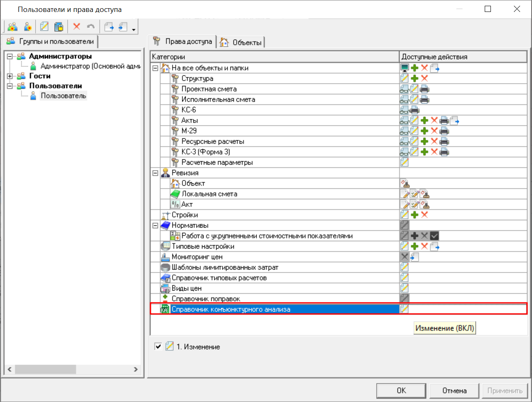Screen dimensions: 532x402
Task: Click the export page-arrow-right toolbar icon
Action: click(x=109, y=27)
